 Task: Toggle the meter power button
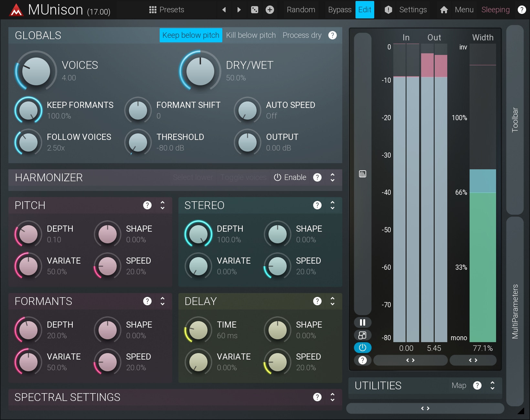tap(363, 348)
